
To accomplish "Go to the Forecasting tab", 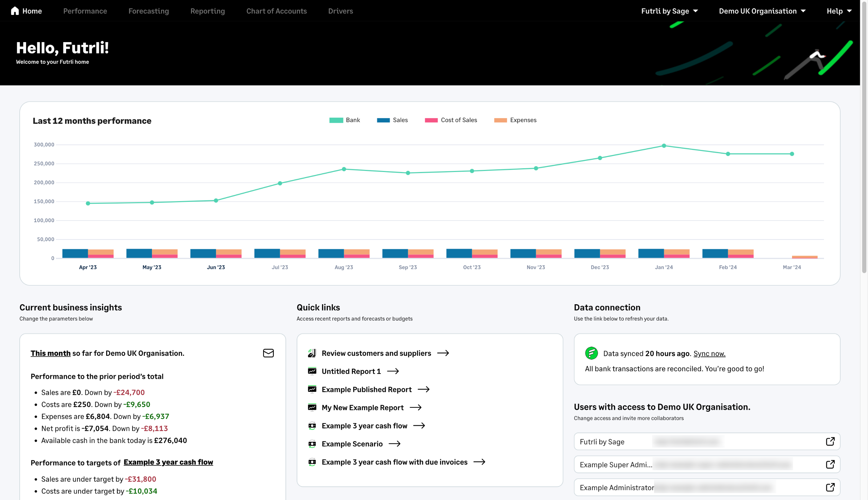I will [149, 11].
